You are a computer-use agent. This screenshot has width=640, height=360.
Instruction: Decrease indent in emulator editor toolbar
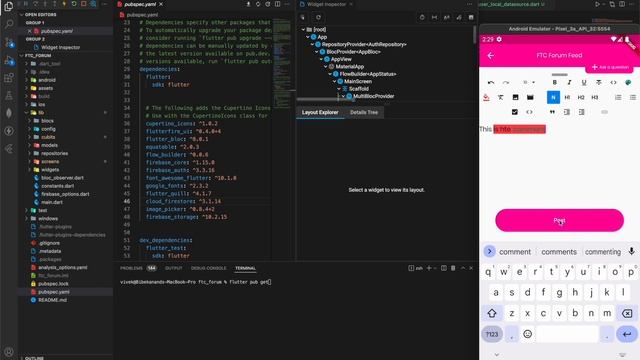(582, 112)
